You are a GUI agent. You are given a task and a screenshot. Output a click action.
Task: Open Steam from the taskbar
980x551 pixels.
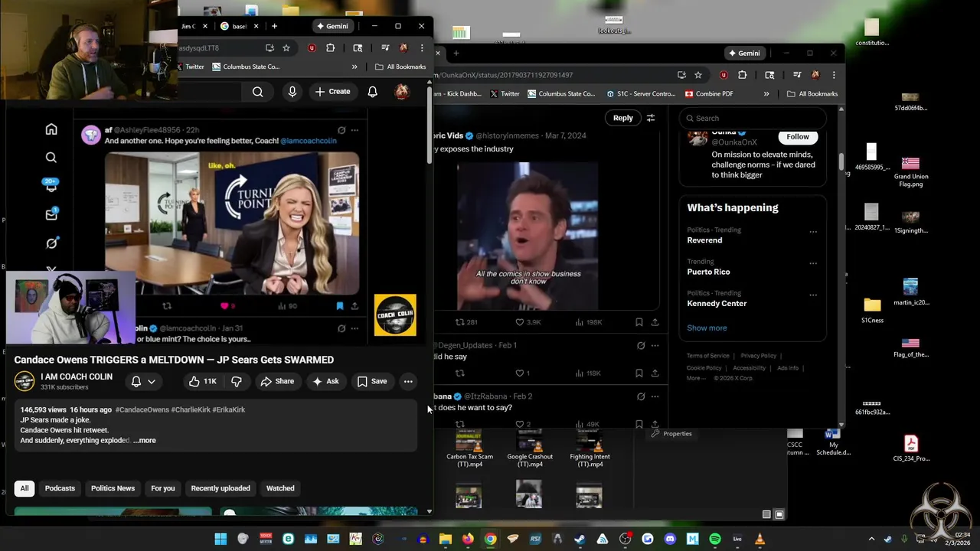(580, 539)
